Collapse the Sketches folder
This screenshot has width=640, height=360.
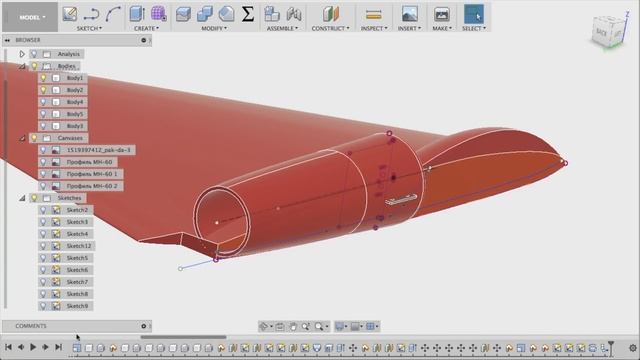tap(22, 198)
